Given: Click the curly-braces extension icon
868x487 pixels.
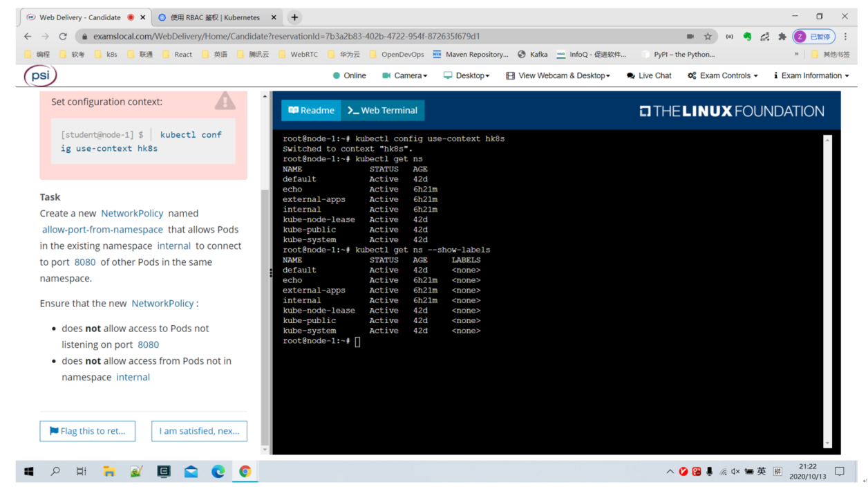Looking at the screenshot, I should [729, 36].
